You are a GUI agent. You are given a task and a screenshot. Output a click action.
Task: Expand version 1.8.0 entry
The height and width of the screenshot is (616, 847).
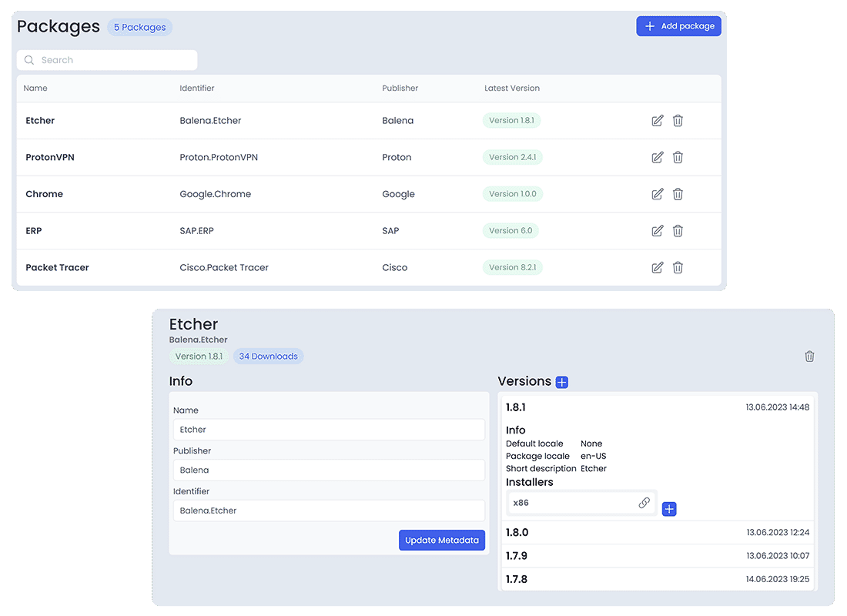point(517,532)
